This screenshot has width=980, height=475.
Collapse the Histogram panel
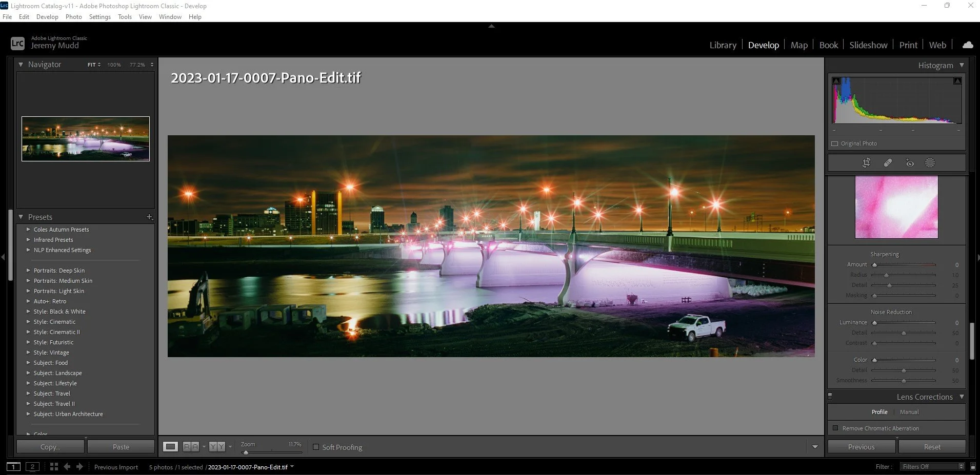pyautogui.click(x=962, y=65)
